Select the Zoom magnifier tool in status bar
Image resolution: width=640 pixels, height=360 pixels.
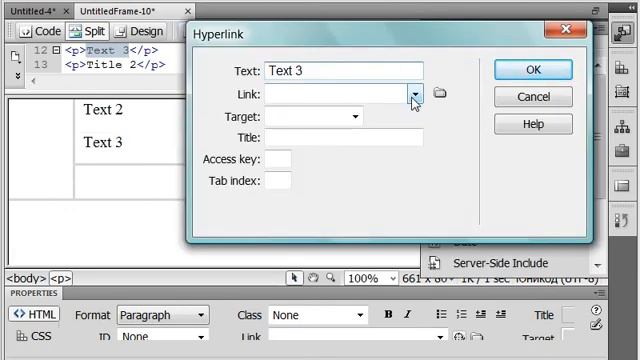331,278
